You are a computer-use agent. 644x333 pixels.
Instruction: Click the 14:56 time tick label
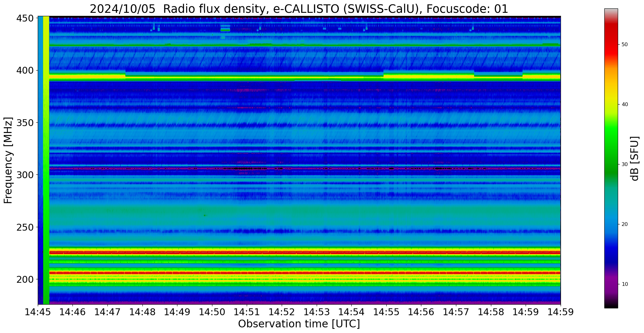[x=421, y=312]
